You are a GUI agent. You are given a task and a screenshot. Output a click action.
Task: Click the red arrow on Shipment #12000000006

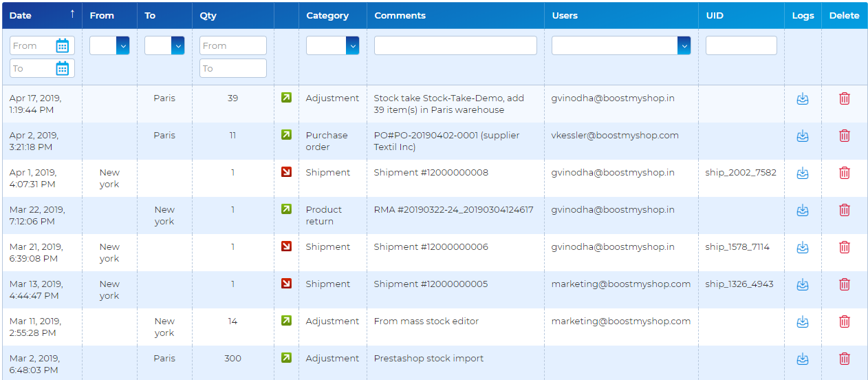[x=287, y=246]
